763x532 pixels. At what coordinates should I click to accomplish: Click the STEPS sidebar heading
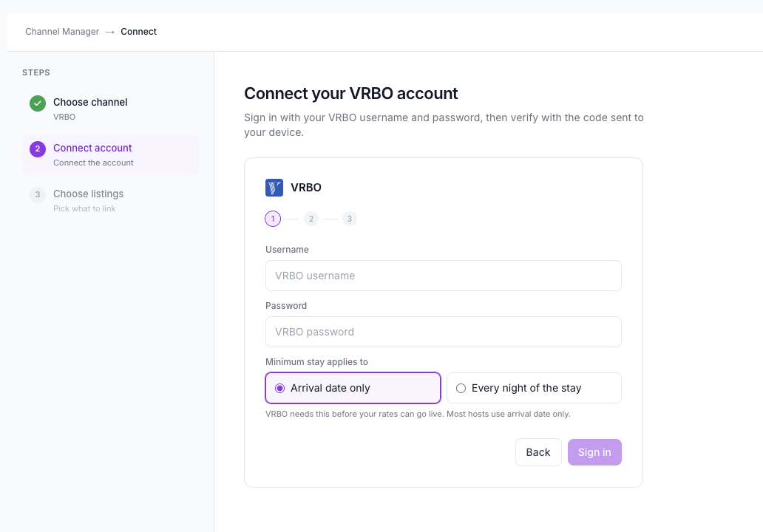(36, 72)
